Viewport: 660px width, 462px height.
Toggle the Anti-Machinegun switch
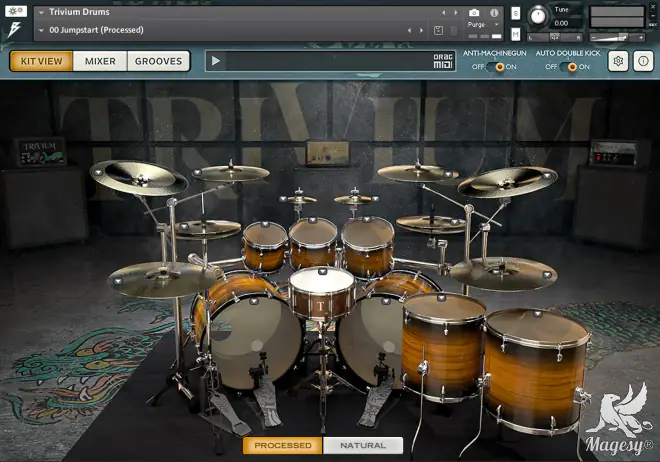[x=496, y=67]
